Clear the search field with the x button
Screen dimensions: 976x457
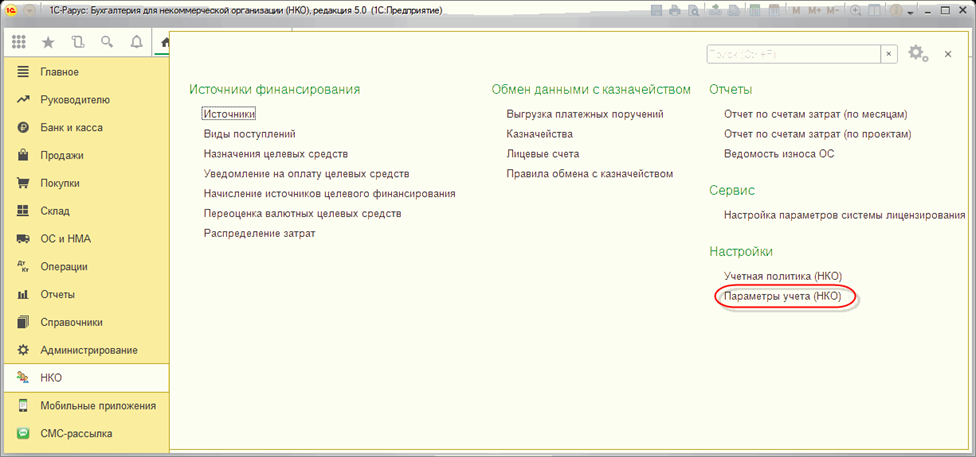click(889, 54)
